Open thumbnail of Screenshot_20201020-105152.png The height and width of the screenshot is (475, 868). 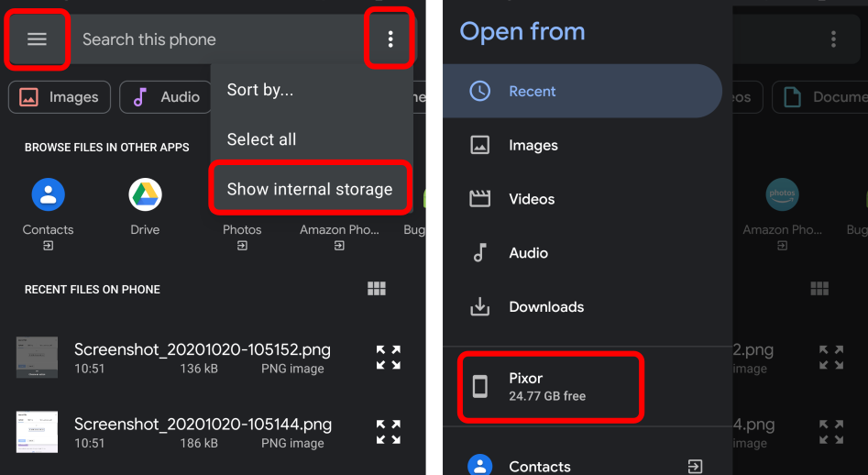click(37, 358)
